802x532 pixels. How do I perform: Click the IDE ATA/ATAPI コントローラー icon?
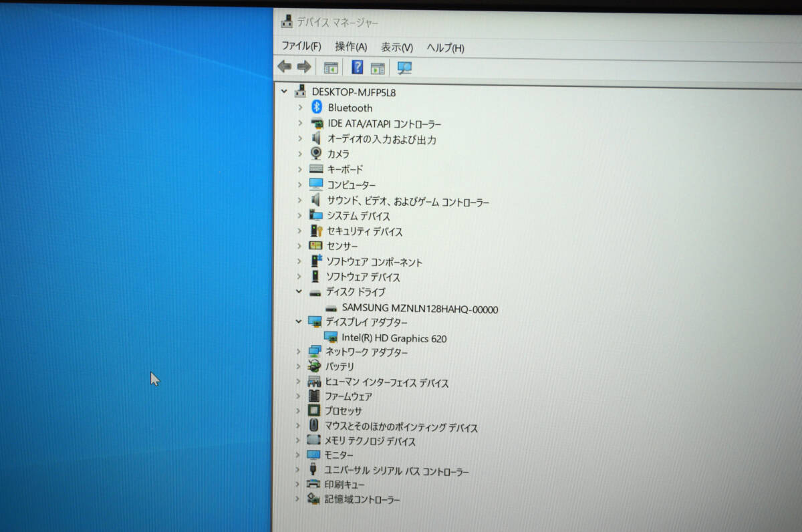click(x=317, y=124)
